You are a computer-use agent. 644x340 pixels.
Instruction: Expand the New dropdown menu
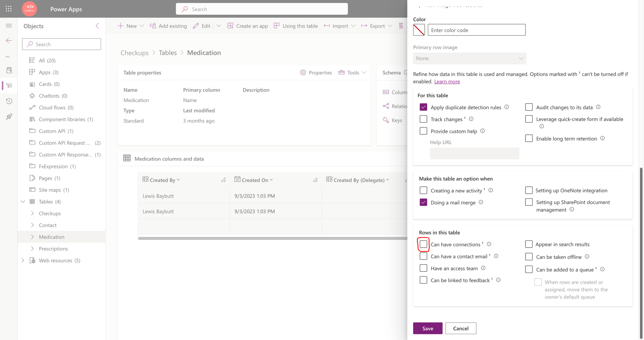[142, 26]
